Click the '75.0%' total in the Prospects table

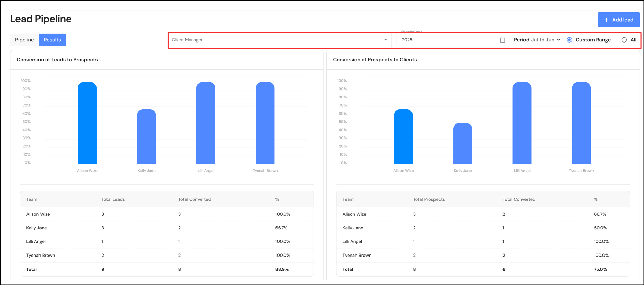[x=600, y=270]
